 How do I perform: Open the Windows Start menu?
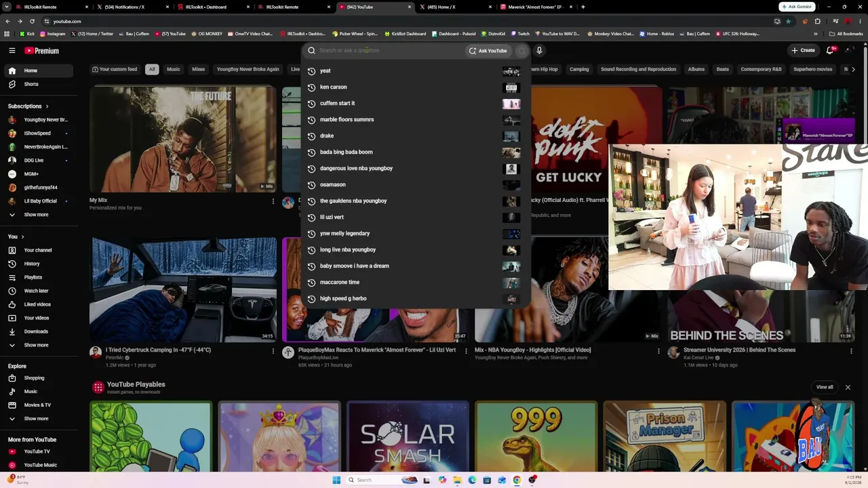[336, 480]
